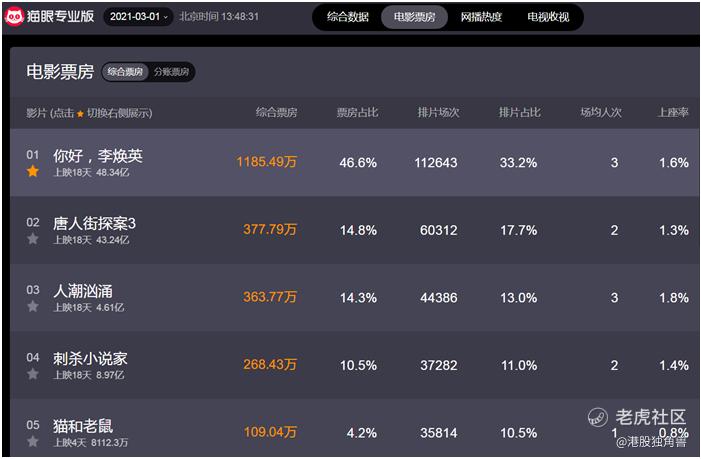This screenshot has width=701, height=459.
Task: Open the 2021-03-01 date dropdown
Action: (138, 17)
